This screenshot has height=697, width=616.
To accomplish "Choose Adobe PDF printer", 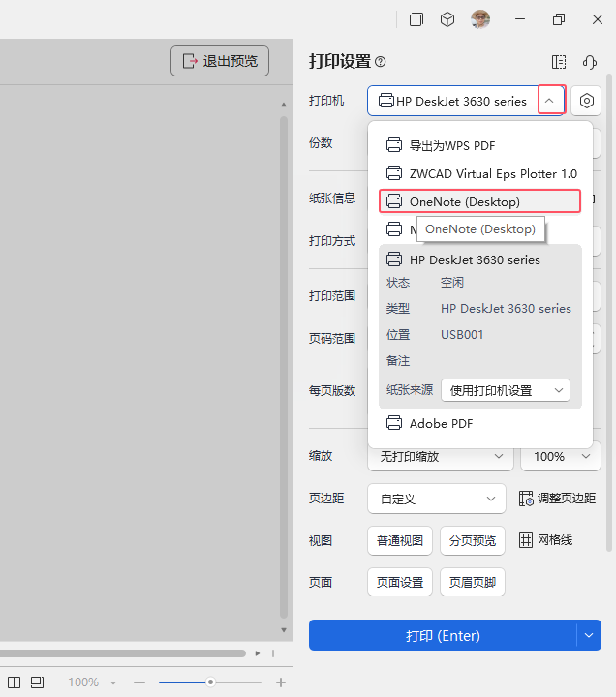I will point(479,423).
